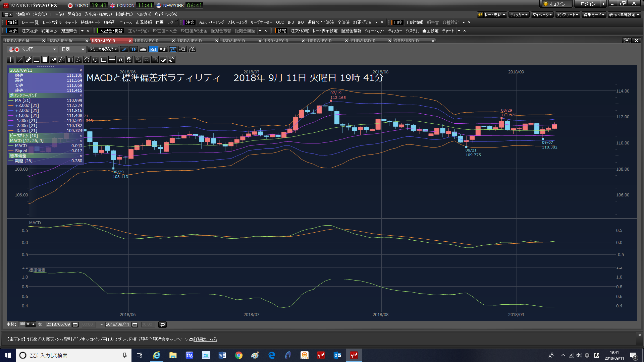644x362 pixels.
Task: Open the レート一覧 view
Action: click(30, 22)
